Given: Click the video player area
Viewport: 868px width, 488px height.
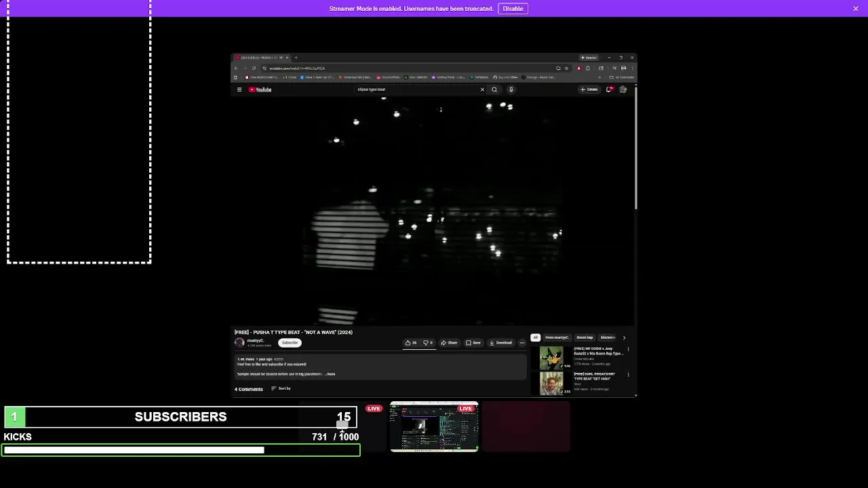Looking at the screenshot, I should pyautogui.click(x=432, y=211).
